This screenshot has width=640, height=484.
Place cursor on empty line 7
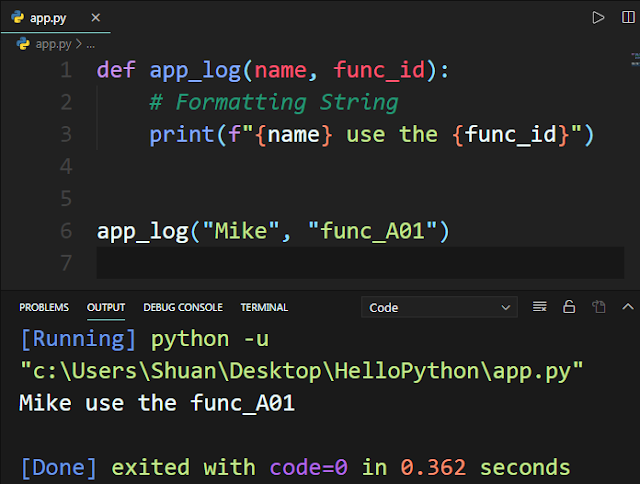pos(360,263)
